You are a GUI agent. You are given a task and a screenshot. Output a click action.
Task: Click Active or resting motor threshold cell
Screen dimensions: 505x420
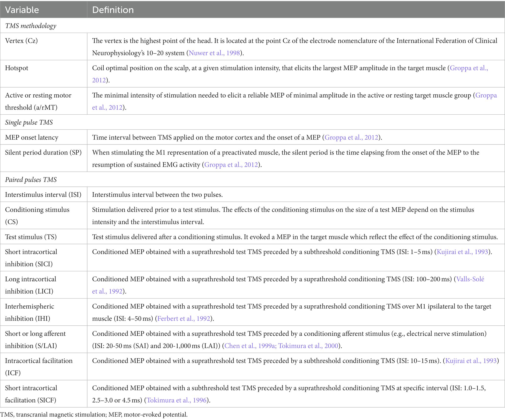pos(44,101)
